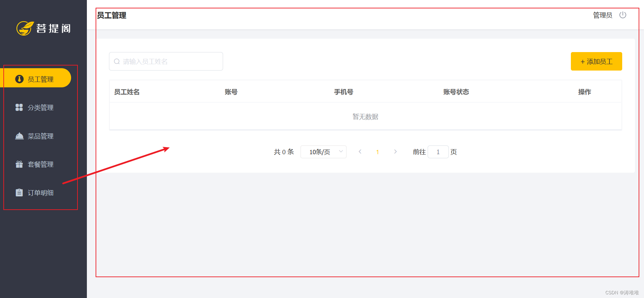Click the 共 0 条 total count text
Screen dimensions: 644x298
(284, 152)
